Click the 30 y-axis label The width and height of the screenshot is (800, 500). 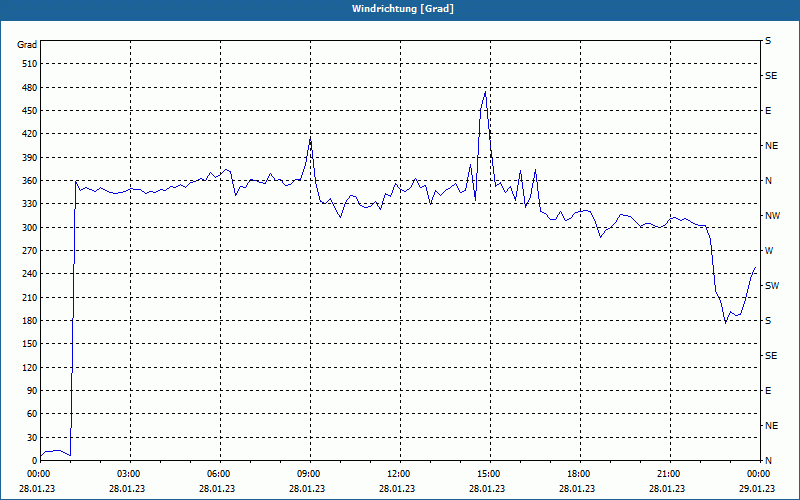point(30,437)
